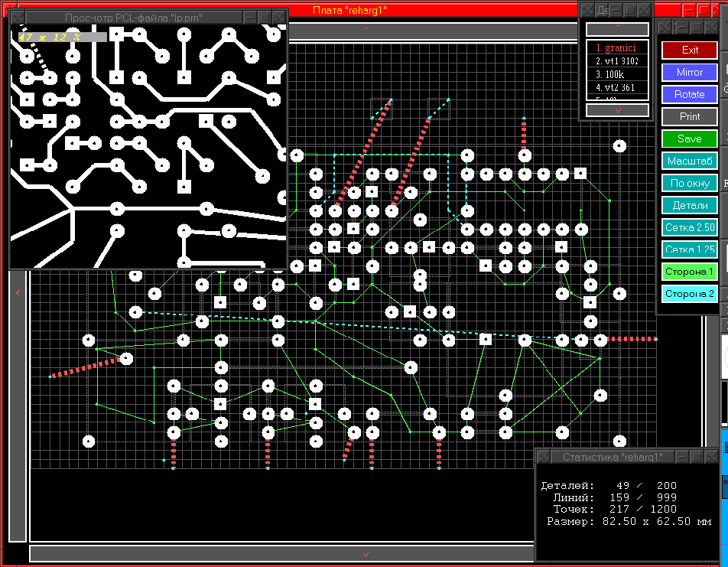
Task: Click the main window title Плата "reharg1"
Action: point(349,10)
